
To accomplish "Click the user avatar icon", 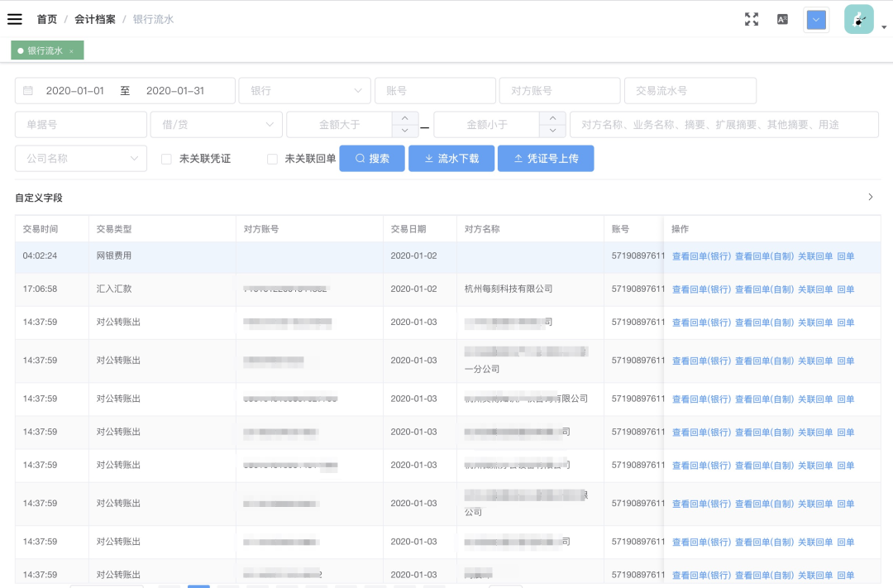I will point(858,18).
